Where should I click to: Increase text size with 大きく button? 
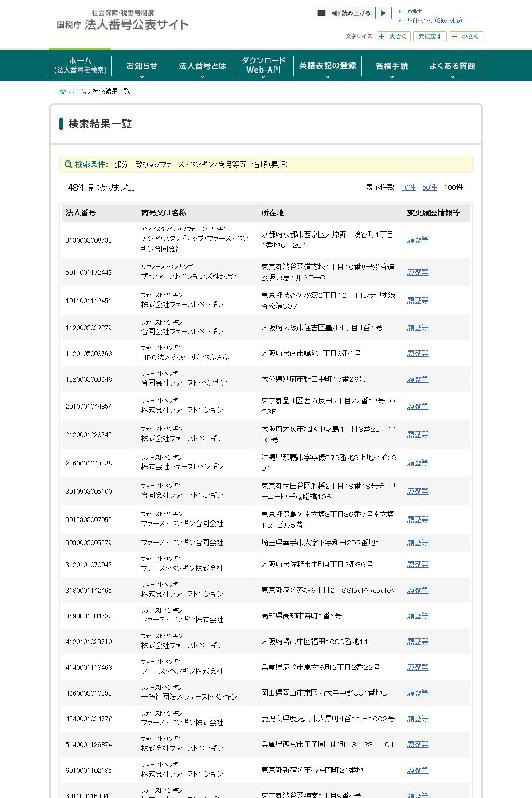click(394, 36)
